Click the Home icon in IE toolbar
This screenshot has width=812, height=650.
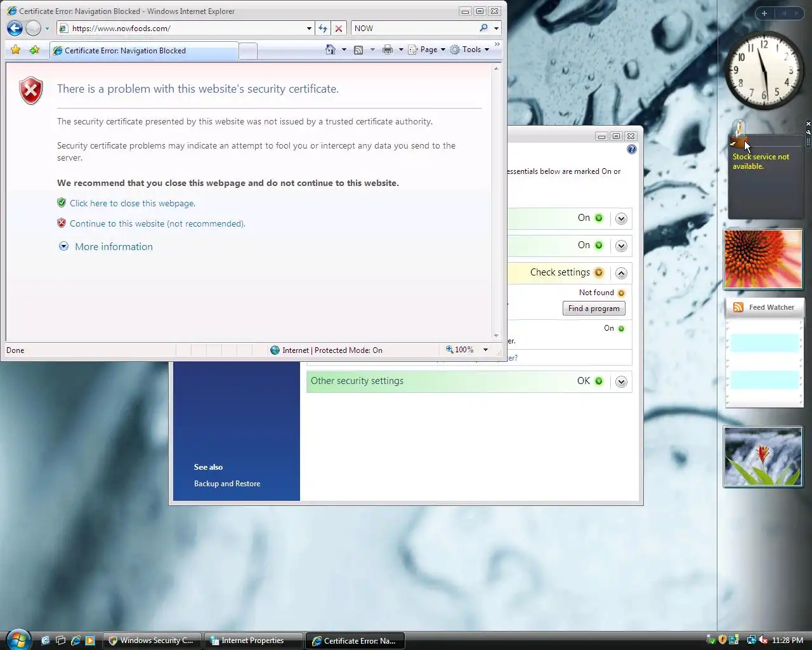[x=330, y=50]
